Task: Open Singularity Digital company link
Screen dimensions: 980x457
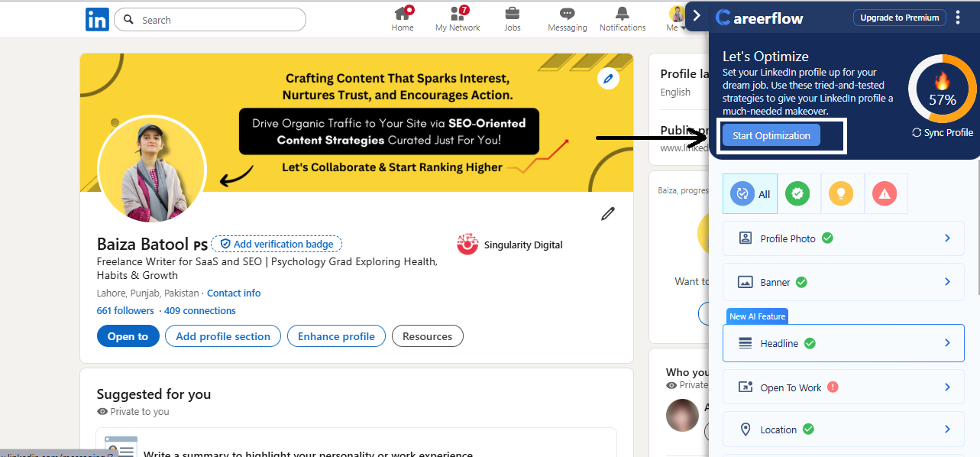Action: tap(509, 245)
